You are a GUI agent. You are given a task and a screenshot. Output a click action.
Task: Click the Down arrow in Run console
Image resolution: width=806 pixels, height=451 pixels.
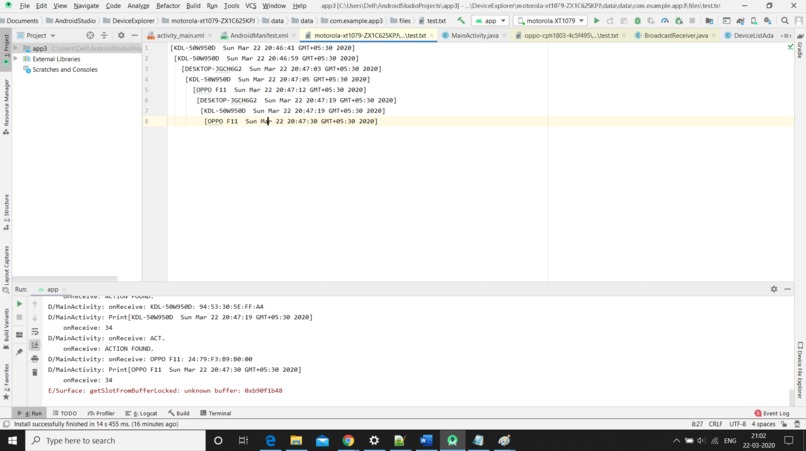(x=35, y=318)
